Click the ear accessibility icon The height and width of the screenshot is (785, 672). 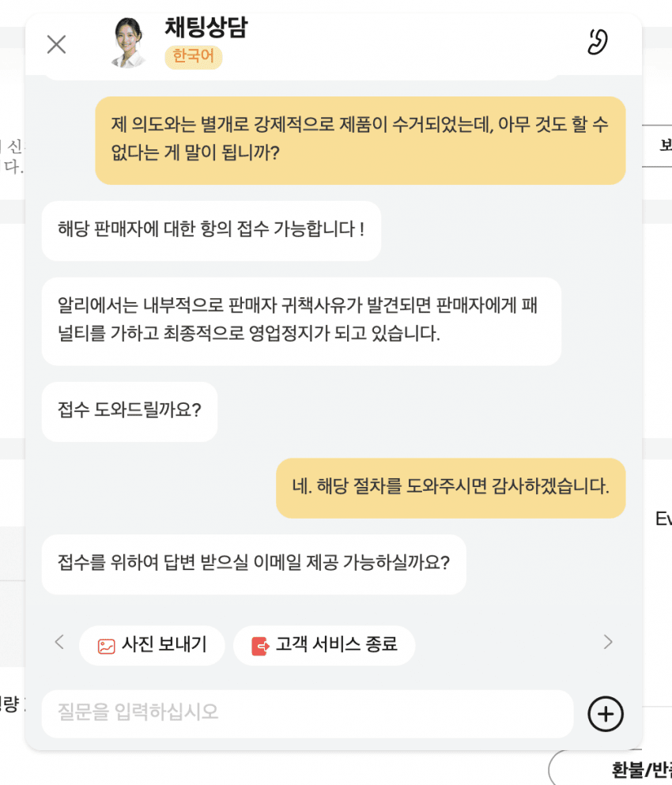598,42
